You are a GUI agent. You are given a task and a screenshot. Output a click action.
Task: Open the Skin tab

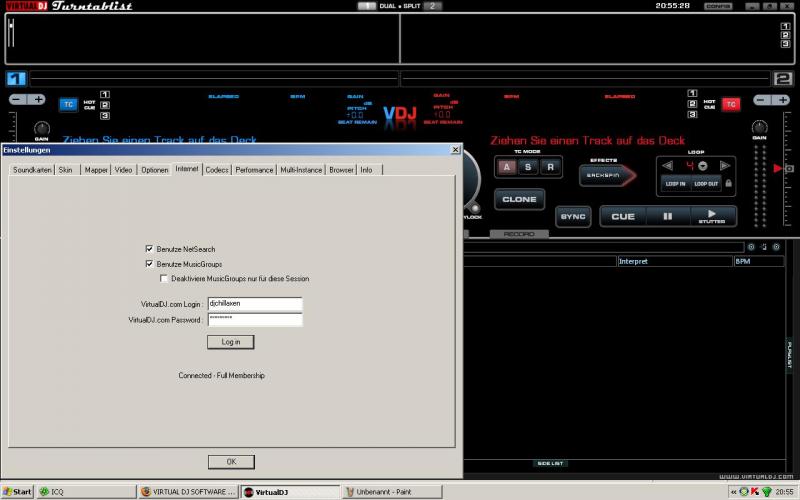[x=65, y=170]
